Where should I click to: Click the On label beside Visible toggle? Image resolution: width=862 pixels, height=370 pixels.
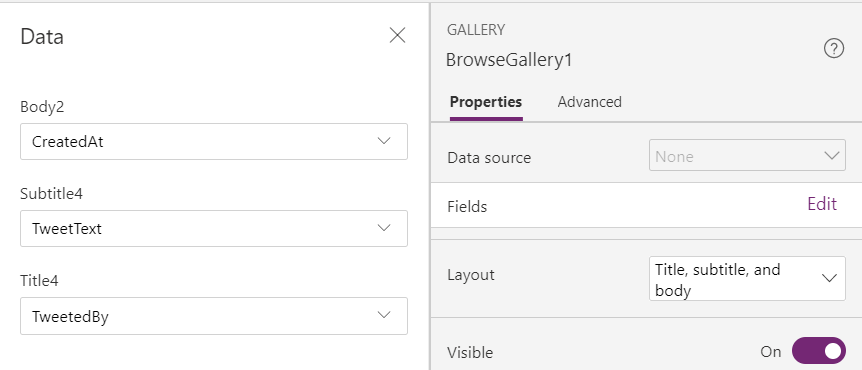point(770,352)
